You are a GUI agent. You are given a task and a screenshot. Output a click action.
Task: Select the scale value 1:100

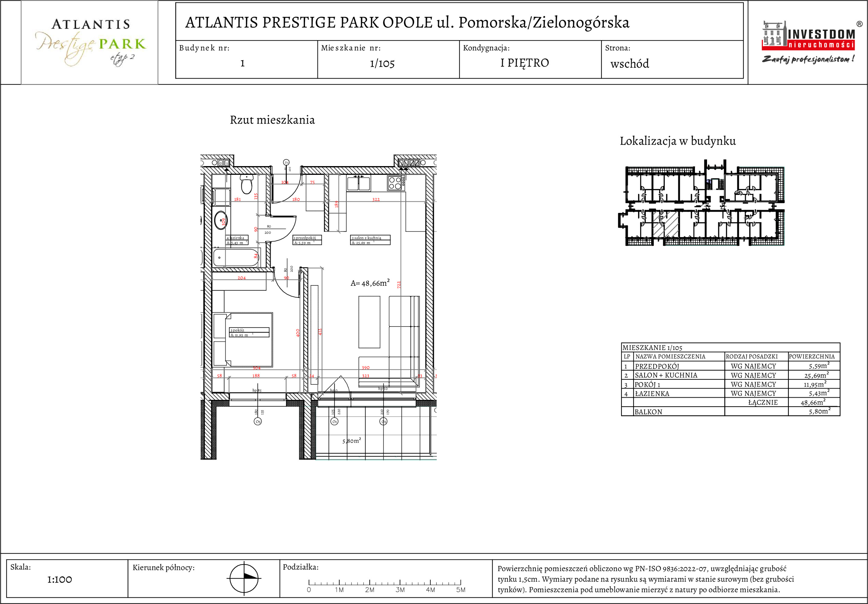point(60,580)
